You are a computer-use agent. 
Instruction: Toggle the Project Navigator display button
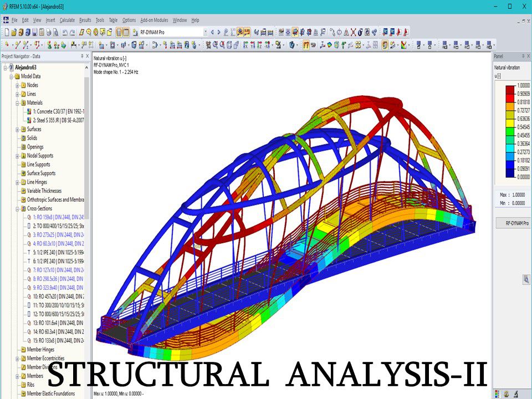point(119,33)
